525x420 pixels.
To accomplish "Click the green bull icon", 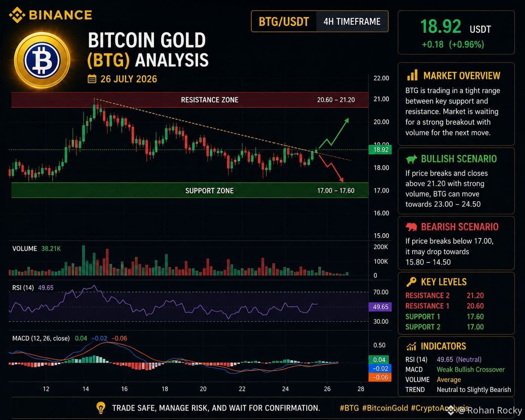I will [412, 159].
